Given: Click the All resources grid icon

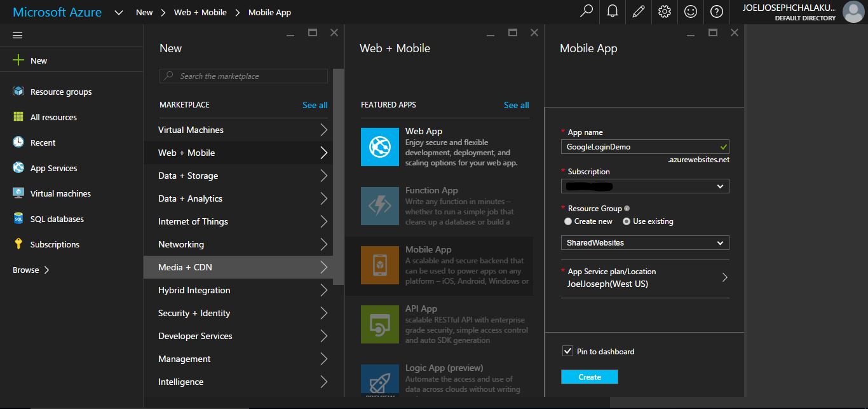Looking at the screenshot, I should 18,117.
